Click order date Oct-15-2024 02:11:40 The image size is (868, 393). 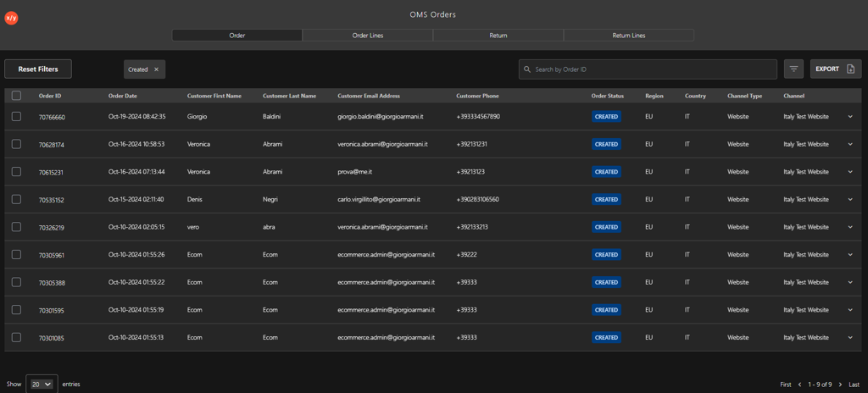(x=136, y=199)
